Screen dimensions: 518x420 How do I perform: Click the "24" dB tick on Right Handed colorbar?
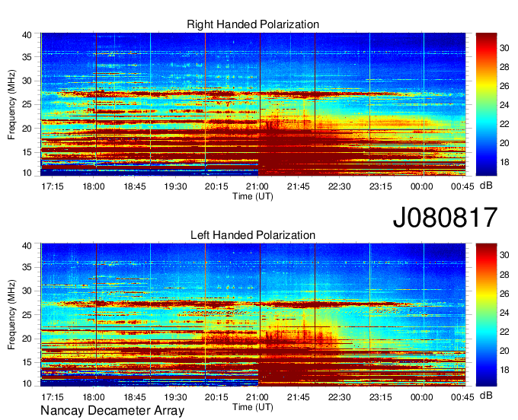504,105
